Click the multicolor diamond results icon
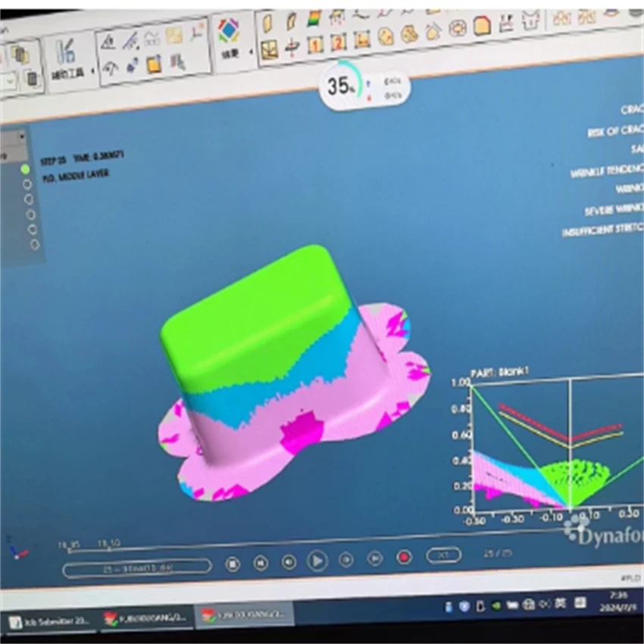This screenshot has height=644, width=644. click(x=228, y=30)
